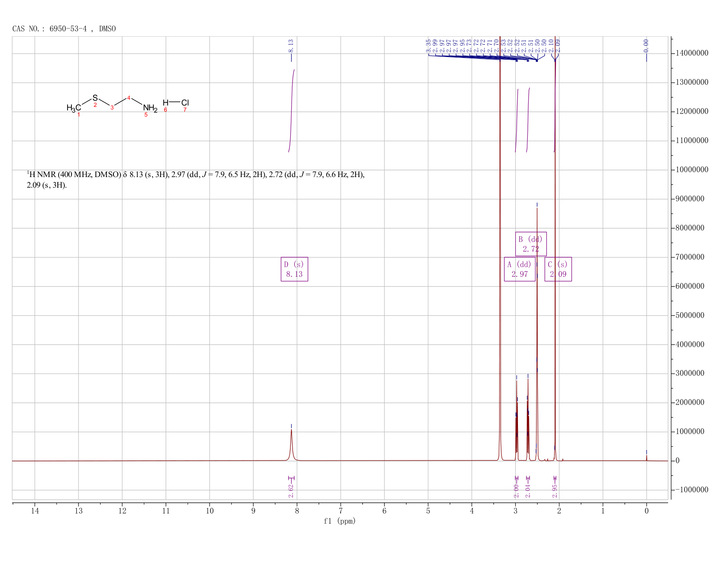
Task: Select the Cl atom of HCl
Action: pos(185,102)
